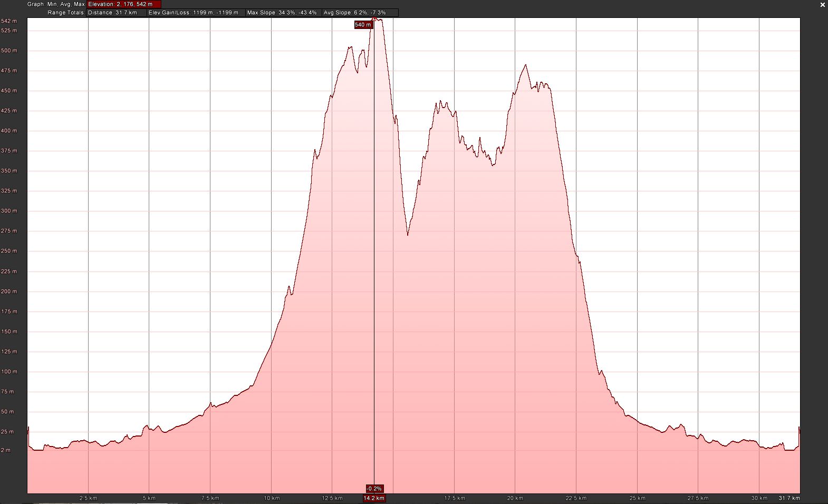Click the 542 m maximum elevation axis label

[x=9, y=21]
